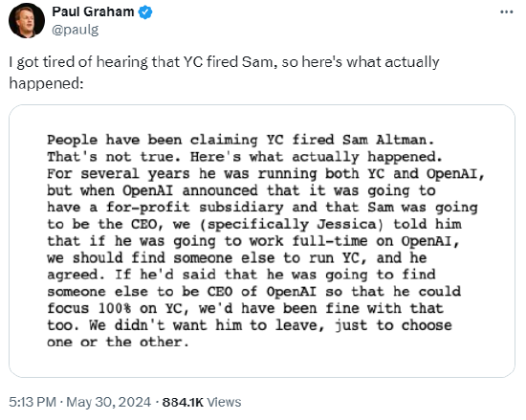The image size is (526, 420).
Task: Click 'agreed.' at the start of an image line
Action: pos(77,275)
